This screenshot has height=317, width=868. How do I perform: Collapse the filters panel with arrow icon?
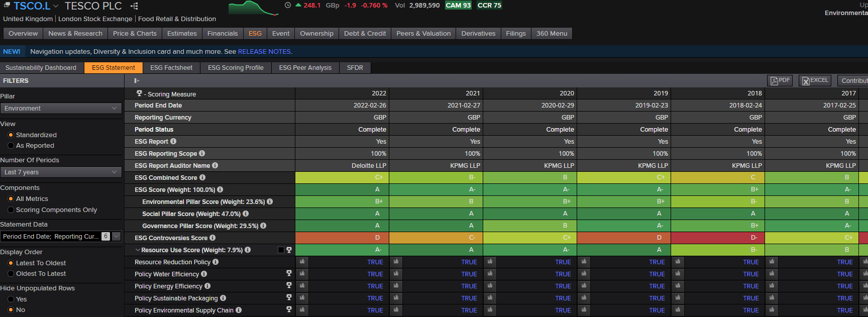(x=137, y=80)
